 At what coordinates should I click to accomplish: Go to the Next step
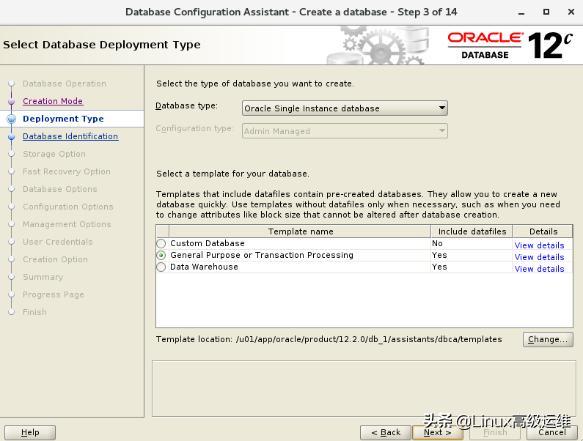click(438, 432)
